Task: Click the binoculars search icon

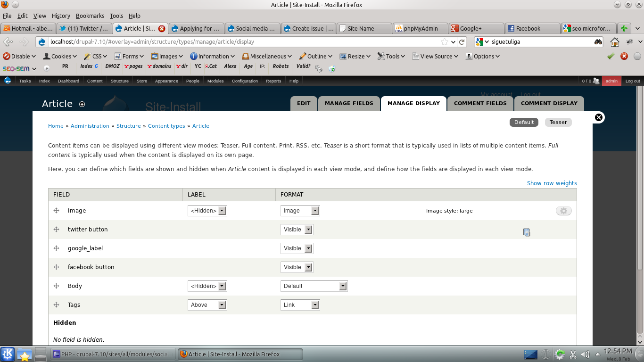Action: click(x=598, y=41)
